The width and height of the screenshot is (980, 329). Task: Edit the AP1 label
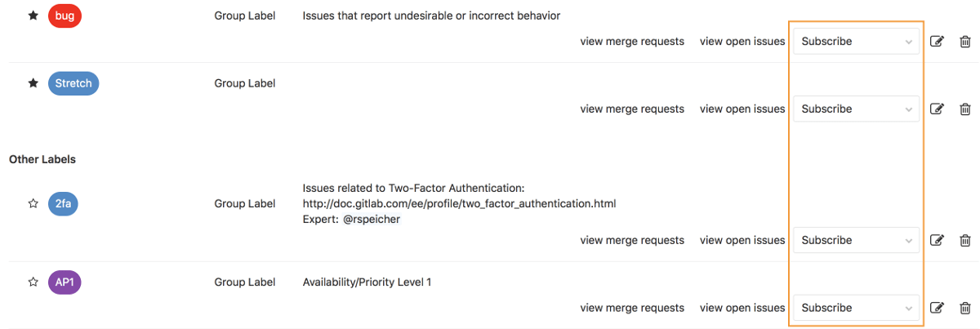click(937, 309)
